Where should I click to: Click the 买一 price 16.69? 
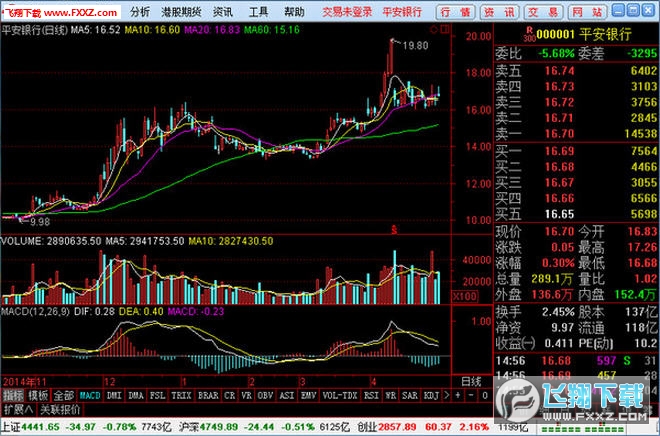point(559,151)
